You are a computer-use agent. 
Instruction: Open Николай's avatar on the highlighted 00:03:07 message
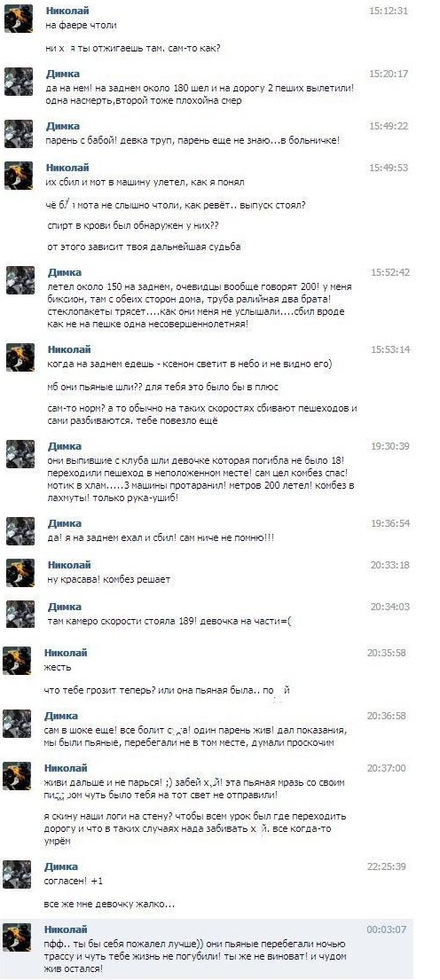click(17, 937)
